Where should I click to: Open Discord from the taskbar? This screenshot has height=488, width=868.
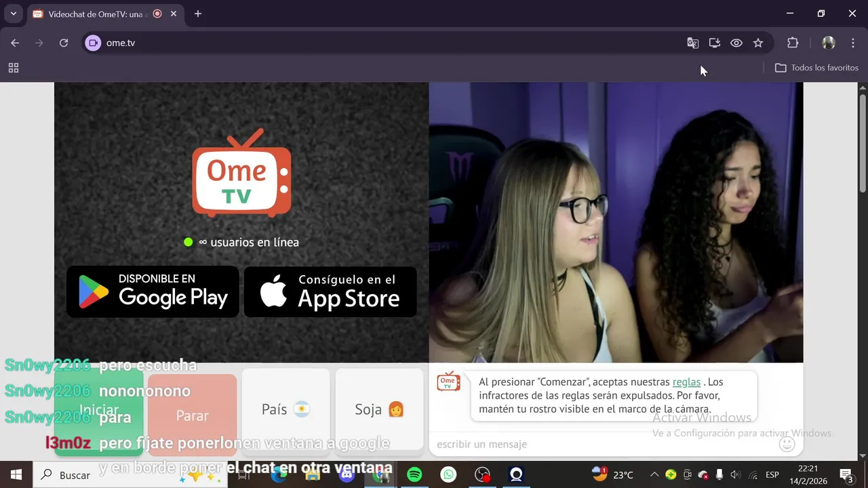[x=347, y=475]
